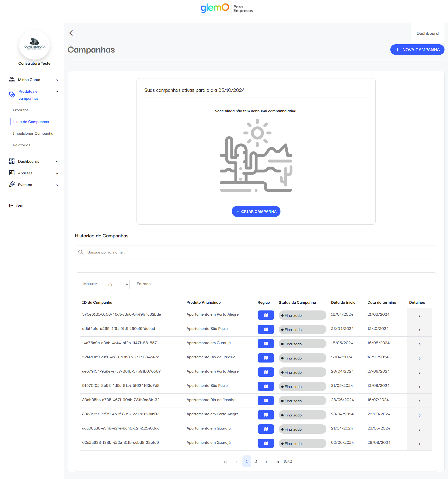Click the back arrow above Campanhas
This screenshot has width=448, height=479.
(72, 33)
